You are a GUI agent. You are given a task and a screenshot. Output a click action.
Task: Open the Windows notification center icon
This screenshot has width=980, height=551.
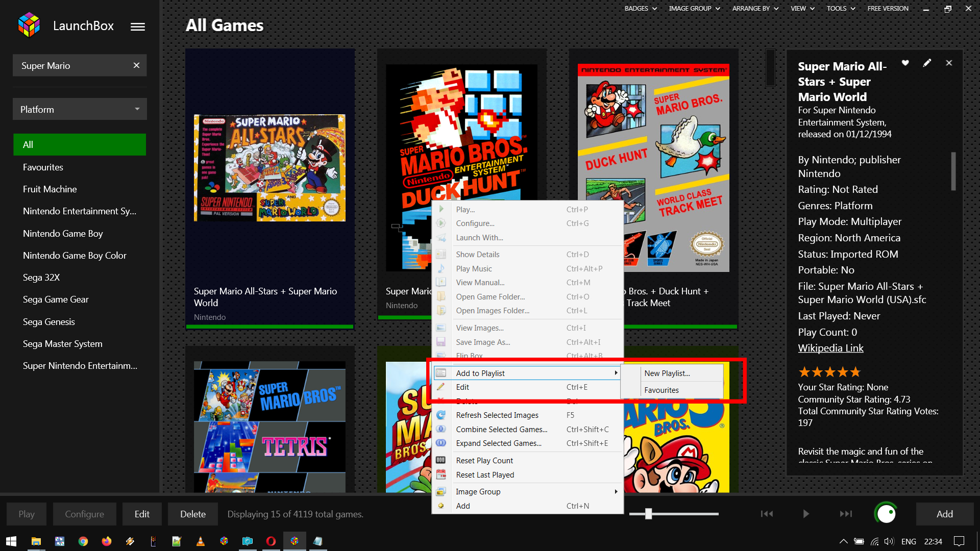click(959, 541)
